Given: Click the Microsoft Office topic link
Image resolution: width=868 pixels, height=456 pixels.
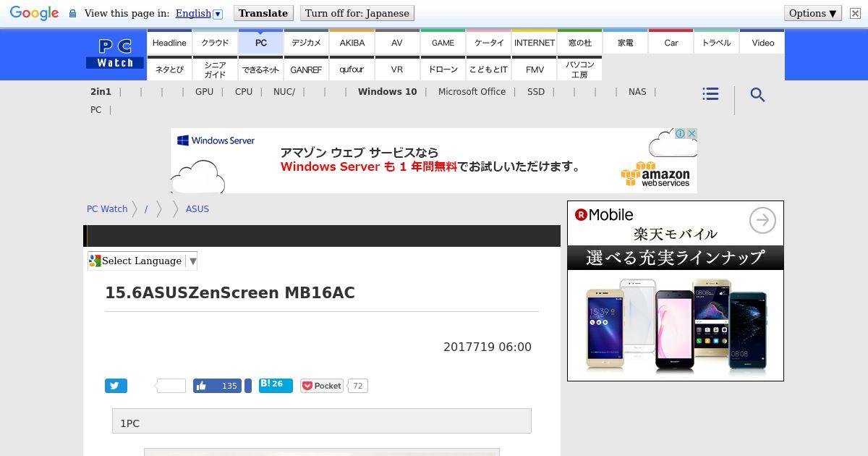Looking at the screenshot, I should coord(472,92).
